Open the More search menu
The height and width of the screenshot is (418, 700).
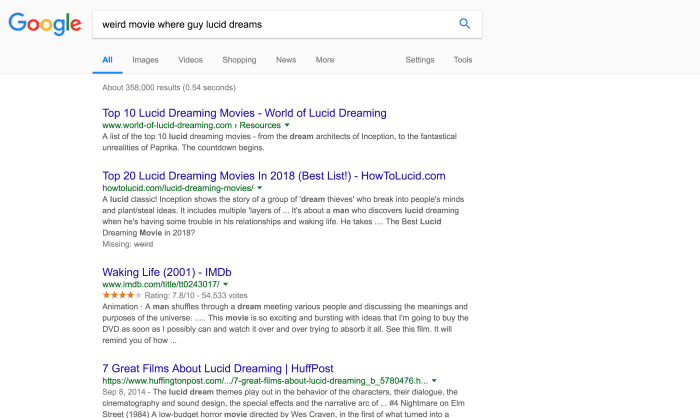(324, 60)
